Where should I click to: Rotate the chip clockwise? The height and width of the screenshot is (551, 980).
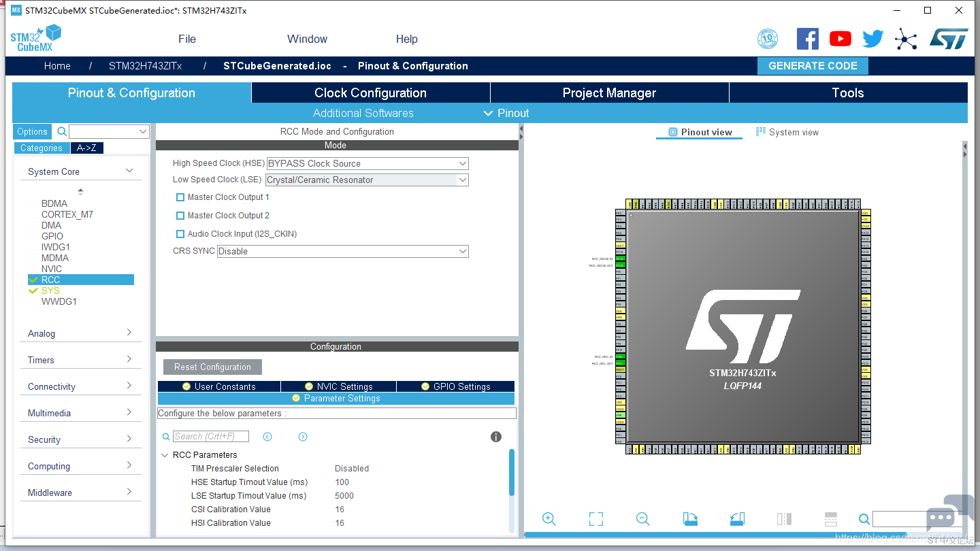(690, 519)
